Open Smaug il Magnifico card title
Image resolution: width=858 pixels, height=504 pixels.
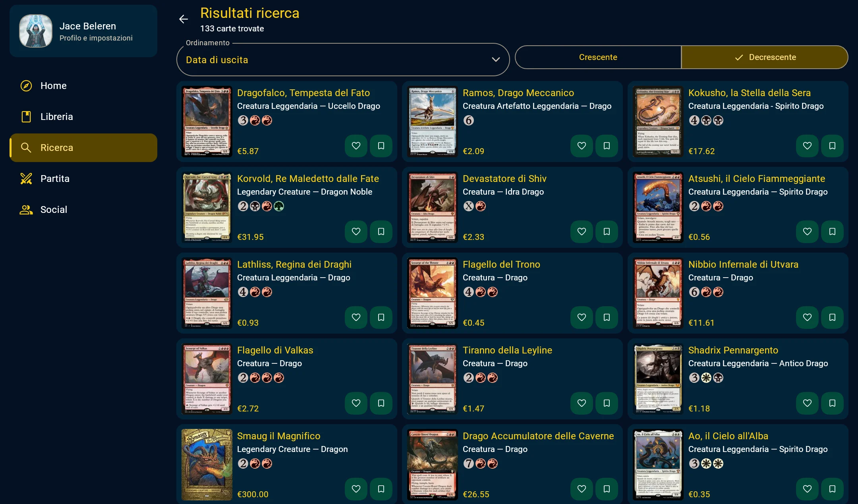click(x=278, y=436)
